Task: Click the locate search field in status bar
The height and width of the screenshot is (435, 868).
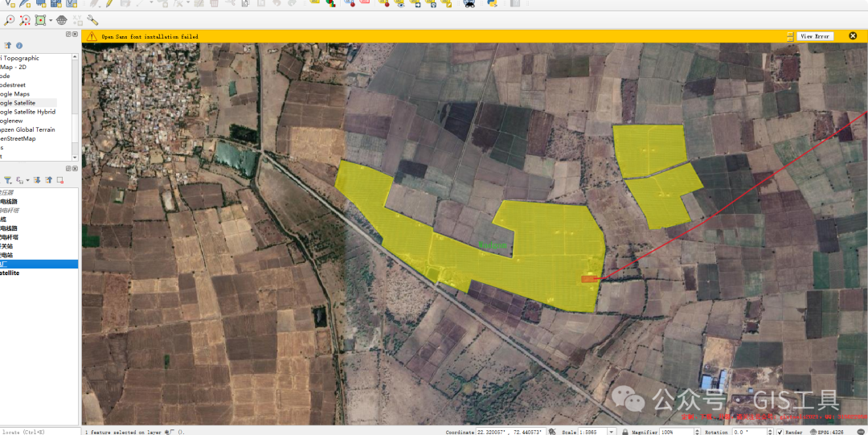Action: pyautogui.click(x=40, y=431)
